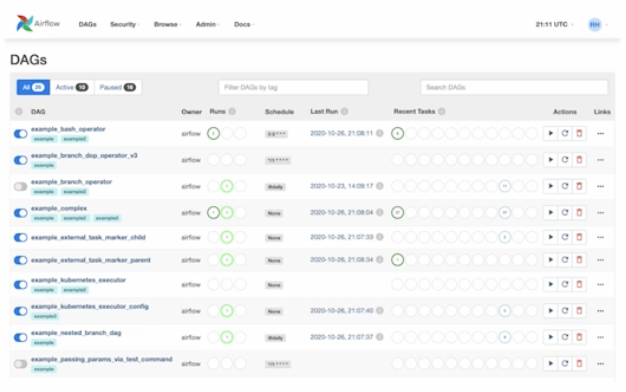Switch to the Paused DAGs filter tab
Image resolution: width=626 pixels, height=392 pixels.
118,87
